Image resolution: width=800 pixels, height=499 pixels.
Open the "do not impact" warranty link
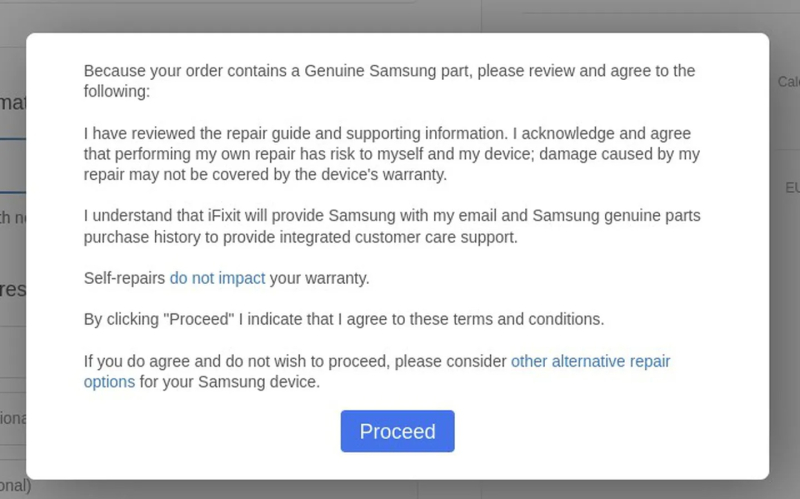click(216, 278)
